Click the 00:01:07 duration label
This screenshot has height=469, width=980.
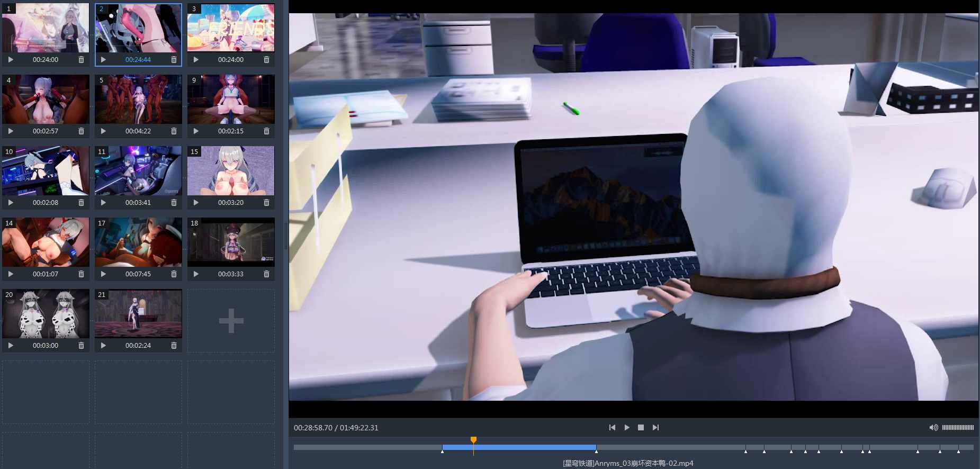(x=46, y=274)
